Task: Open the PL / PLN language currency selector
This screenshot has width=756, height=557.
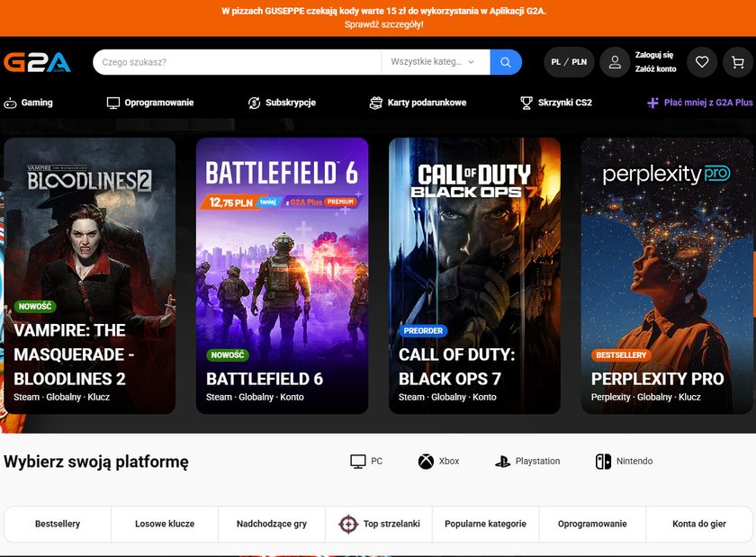Action: [x=569, y=62]
